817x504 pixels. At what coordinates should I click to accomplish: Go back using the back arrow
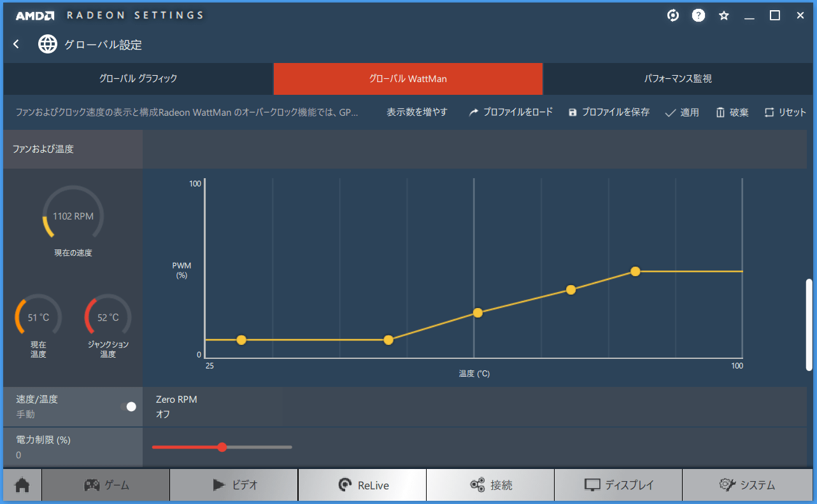coord(17,44)
